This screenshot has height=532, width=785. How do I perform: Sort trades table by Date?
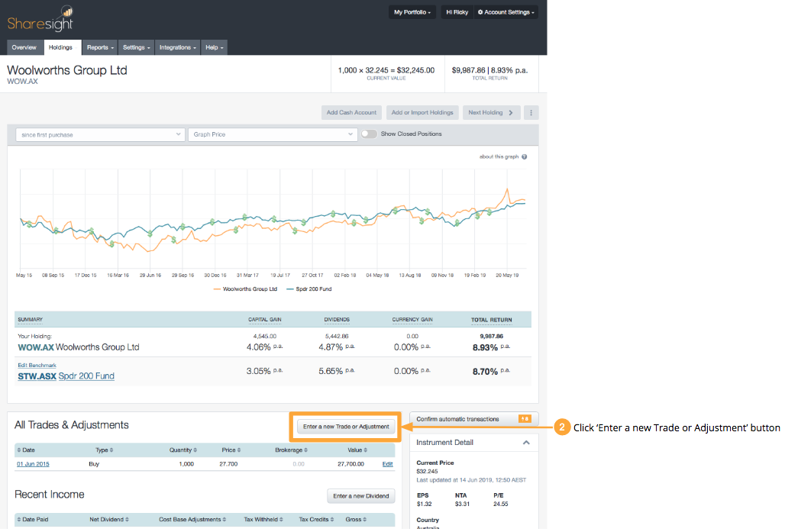click(26, 450)
